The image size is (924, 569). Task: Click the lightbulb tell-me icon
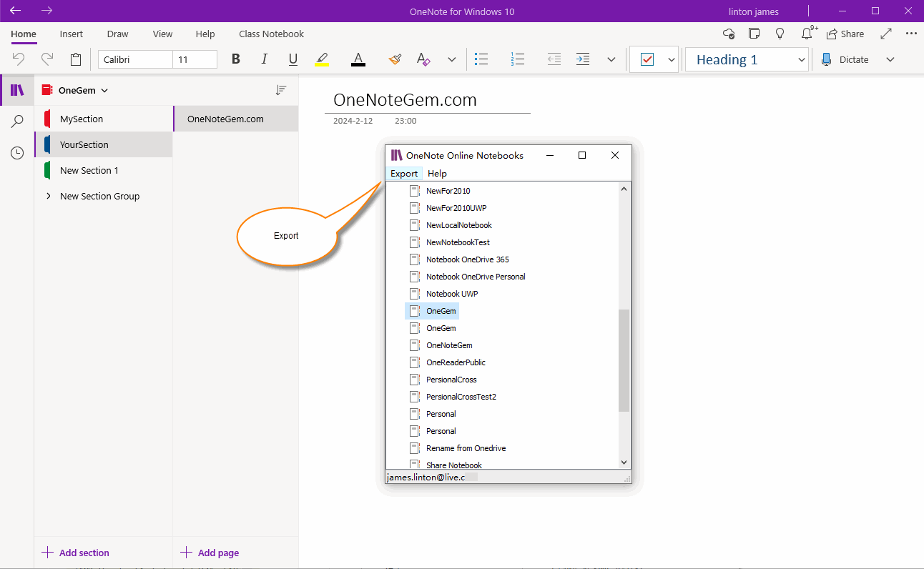pyautogui.click(x=780, y=34)
